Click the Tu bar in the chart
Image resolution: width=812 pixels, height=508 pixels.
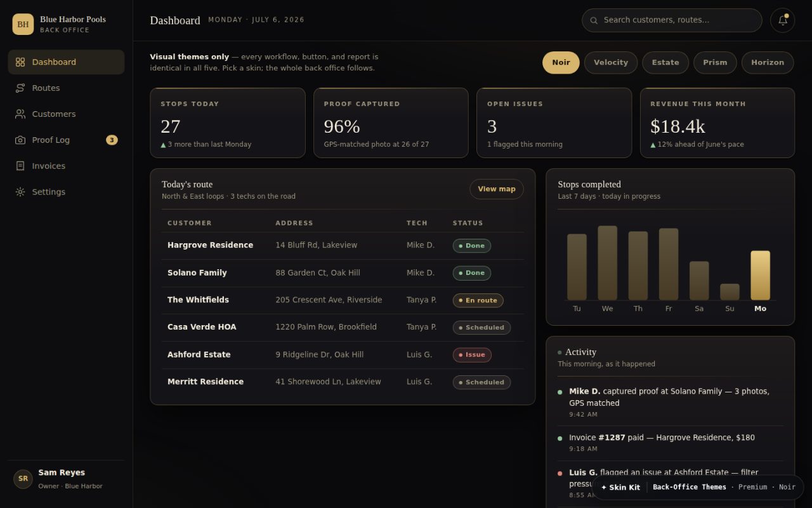pos(577,267)
